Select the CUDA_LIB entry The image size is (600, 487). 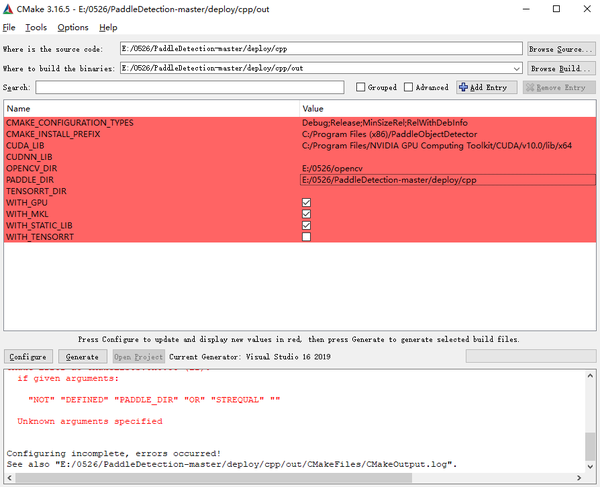click(x=25, y=146)
